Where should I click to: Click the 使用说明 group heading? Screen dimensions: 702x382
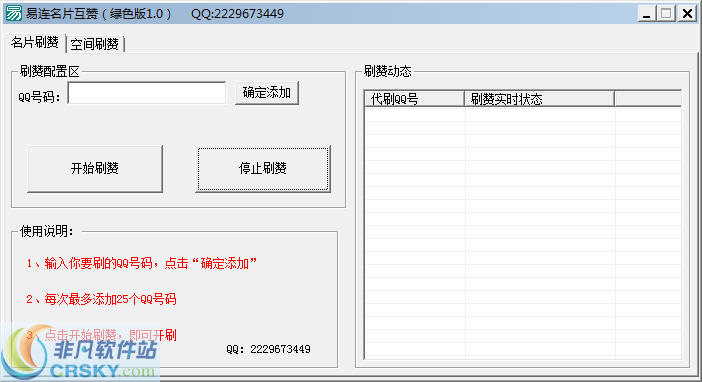(47, 231)
